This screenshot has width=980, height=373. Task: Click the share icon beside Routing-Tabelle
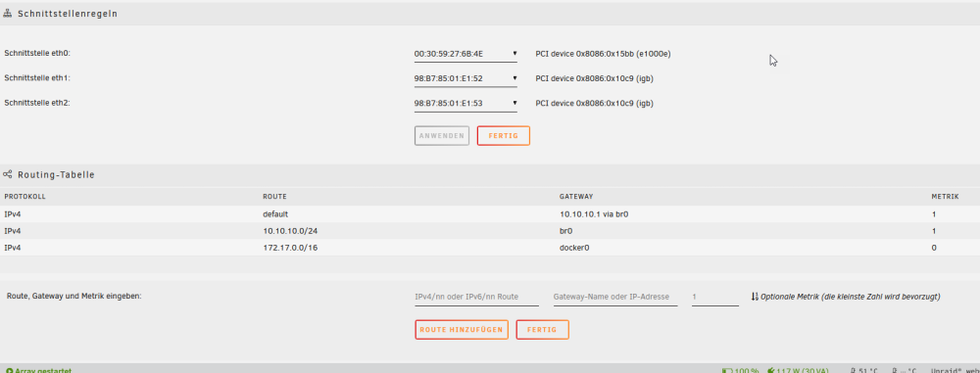coord(8,174)
